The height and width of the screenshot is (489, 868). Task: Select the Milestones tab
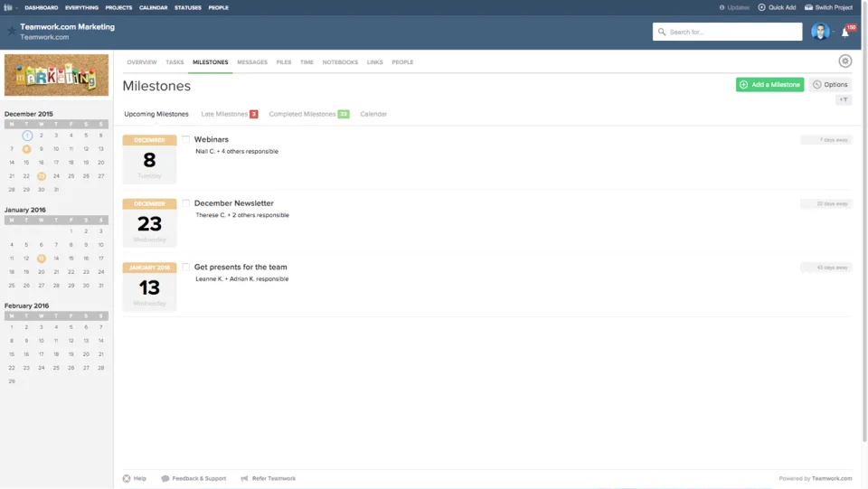tap(211, 62)
